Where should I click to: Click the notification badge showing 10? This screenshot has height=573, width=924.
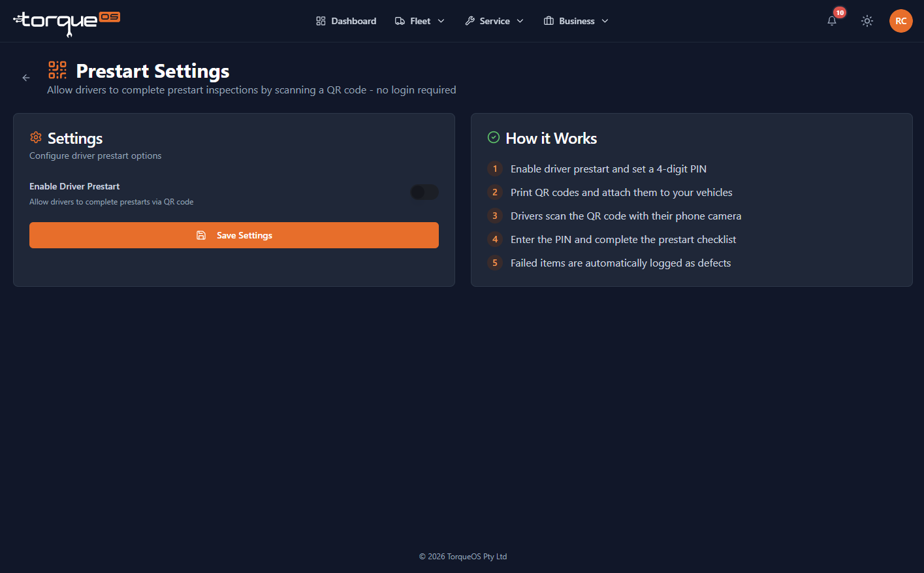(840, 12)
